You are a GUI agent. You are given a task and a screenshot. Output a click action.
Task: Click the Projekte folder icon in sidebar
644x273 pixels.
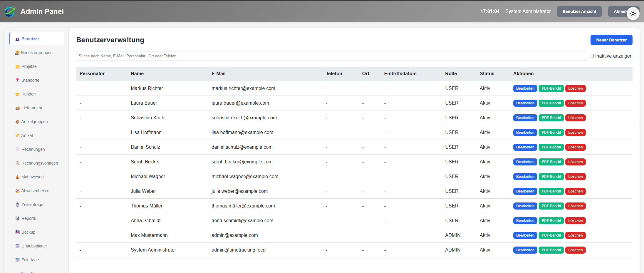click(17, 67)
